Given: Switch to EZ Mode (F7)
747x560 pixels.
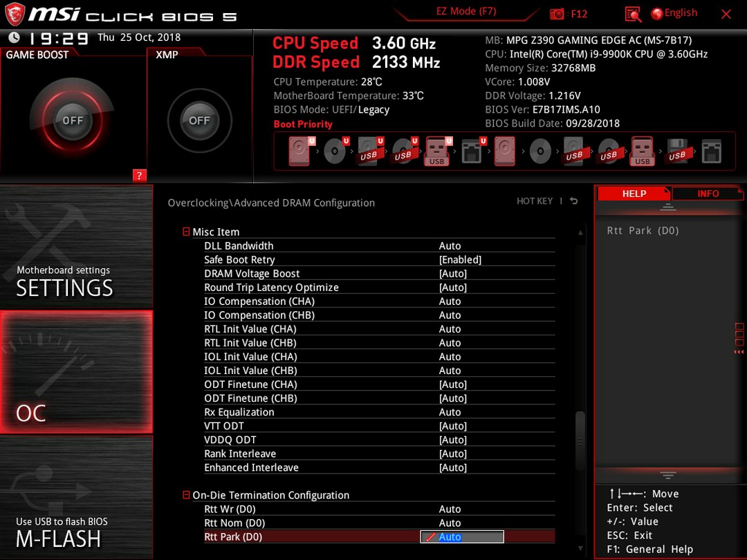Looking at the screenshot, I should coord(466,12).
